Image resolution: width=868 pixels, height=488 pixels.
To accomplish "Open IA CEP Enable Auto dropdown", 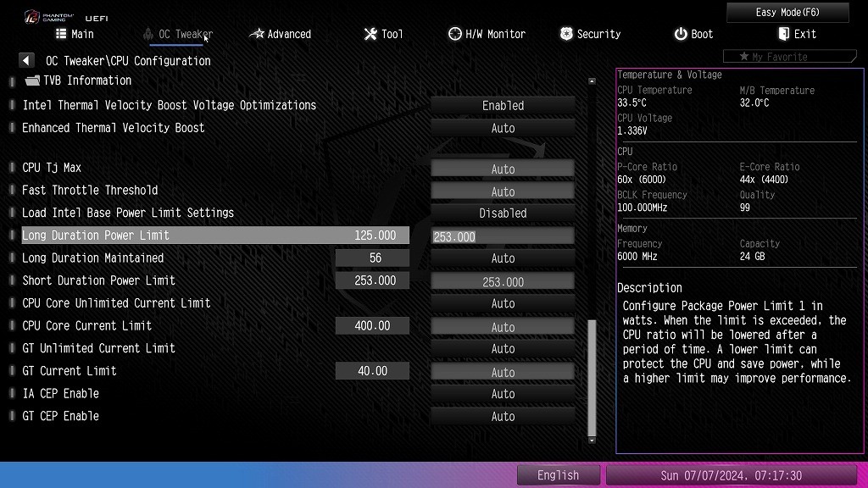I will coord(503,394).
